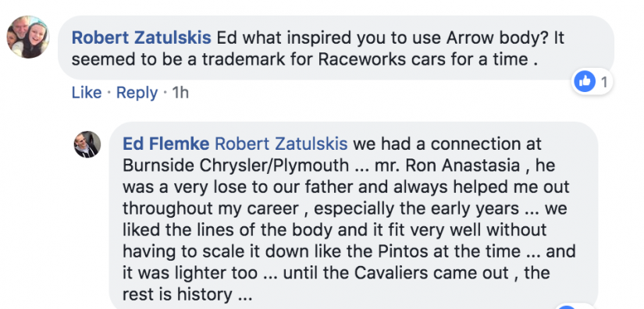Open Ed Flemke author name link

(x=166, y=144)
